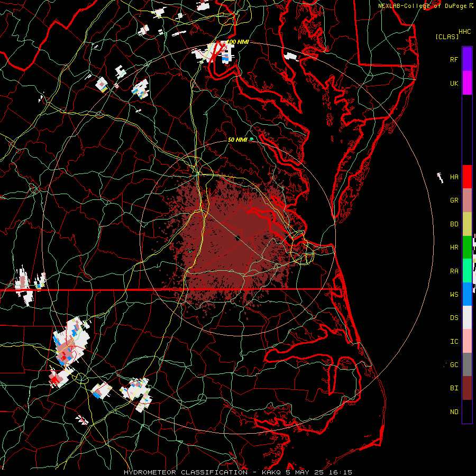Click the IC light pink legend swatch
Viewport: 476px width, 476px height.
pyautogui.click(x=467, y=341)
